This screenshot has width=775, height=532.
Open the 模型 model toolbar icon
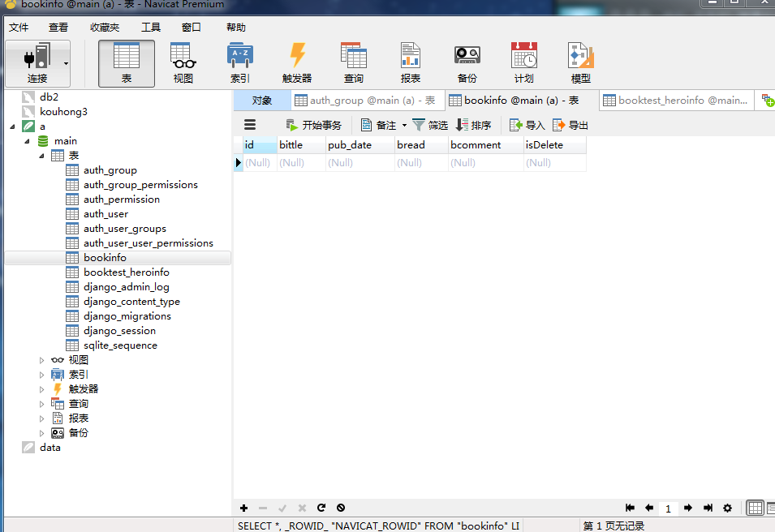click(x=581, y=63)
